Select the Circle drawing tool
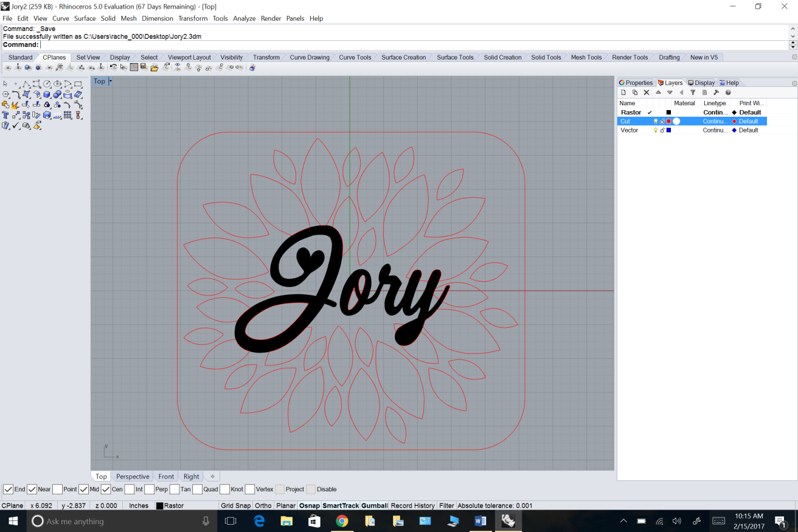798x532 pixels. coord(47,84)
